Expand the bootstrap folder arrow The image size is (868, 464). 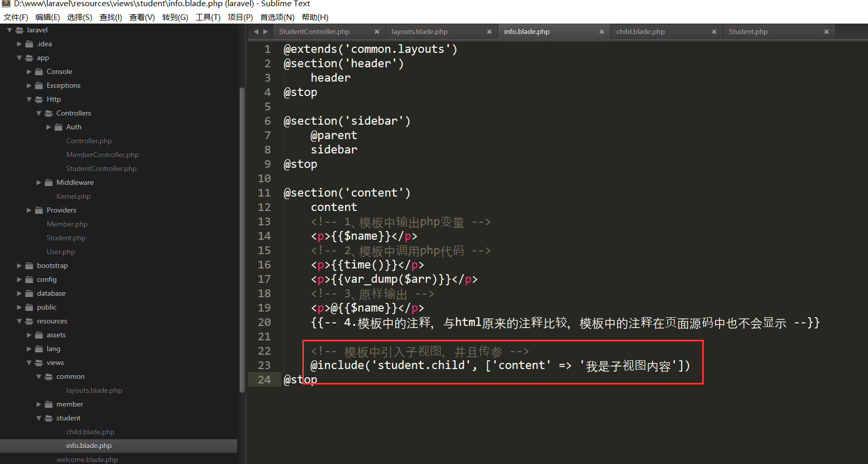pos(20,266)
